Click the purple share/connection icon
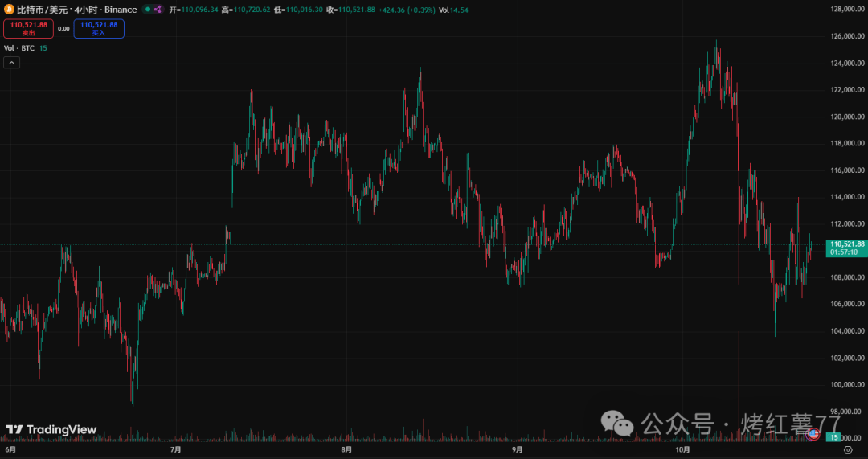The image size is (868, 459). pyautogui.click(x=157, y=10)
